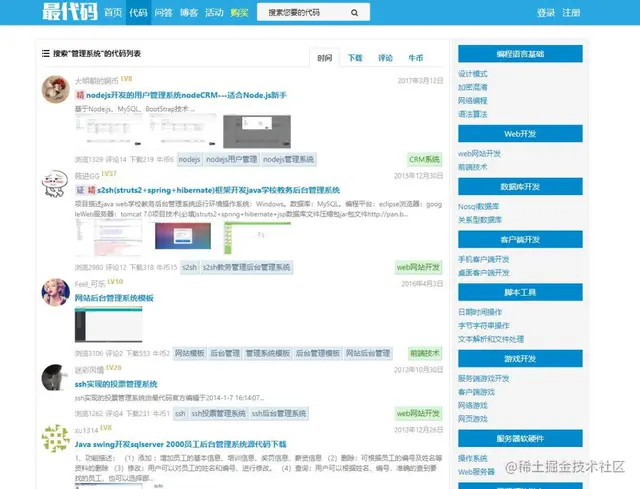This screenshot has width=640, height=489.
Task: Click the nodejs tag
Action: click(189, 159)
